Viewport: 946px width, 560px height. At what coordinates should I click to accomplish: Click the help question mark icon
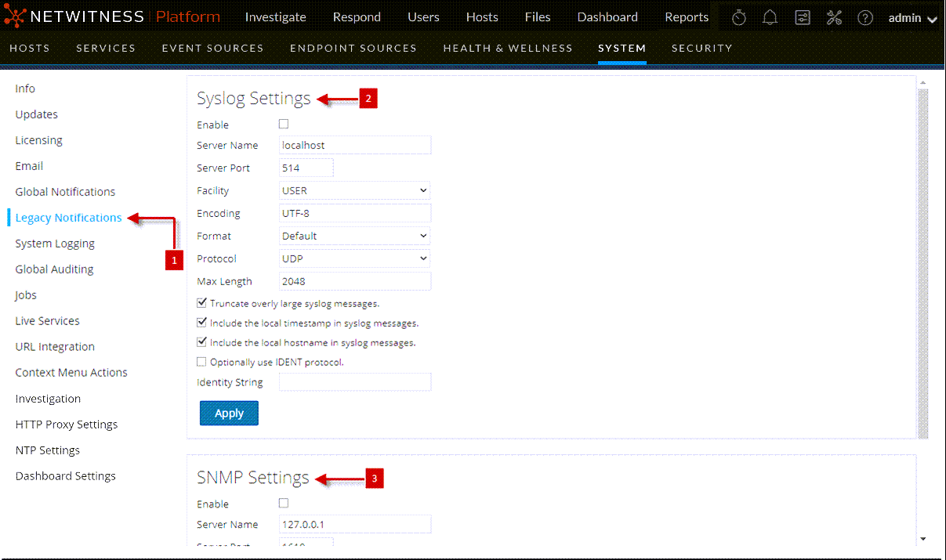865,18
